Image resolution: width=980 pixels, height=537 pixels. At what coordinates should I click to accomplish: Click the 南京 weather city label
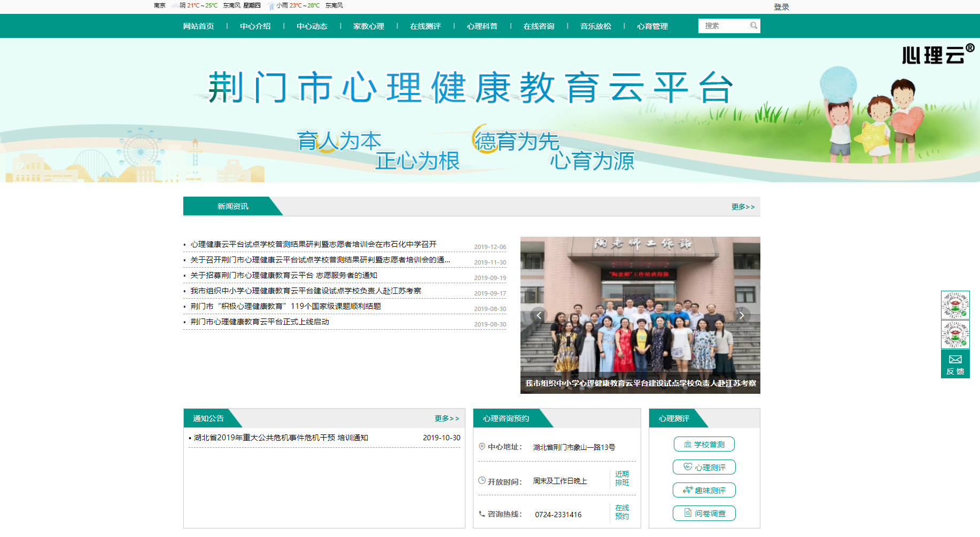[160, 5]
